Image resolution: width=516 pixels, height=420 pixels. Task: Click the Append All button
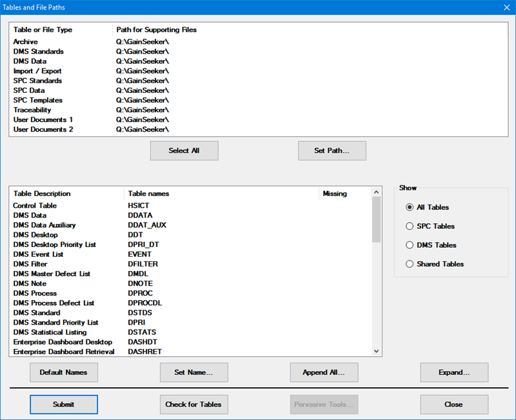pyautogui.click(x=324, y=372)
